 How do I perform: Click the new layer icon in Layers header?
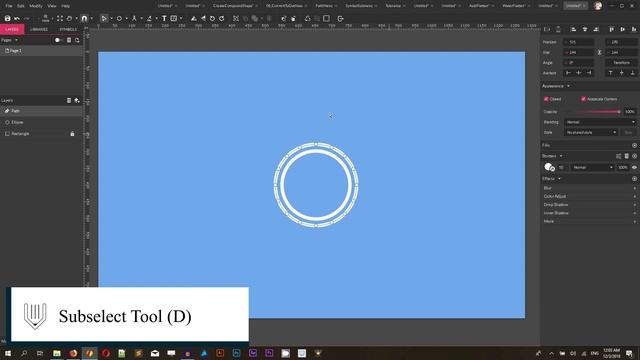click(x=77, y=100)
